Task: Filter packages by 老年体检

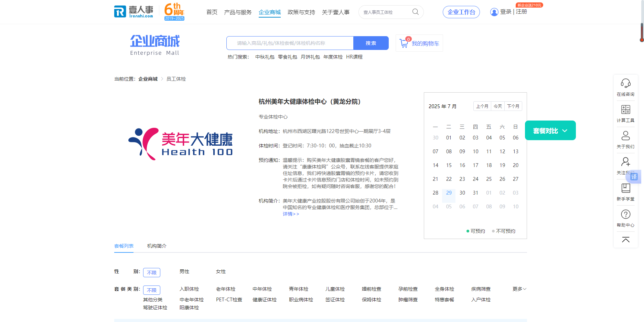Action: point(226,289)
